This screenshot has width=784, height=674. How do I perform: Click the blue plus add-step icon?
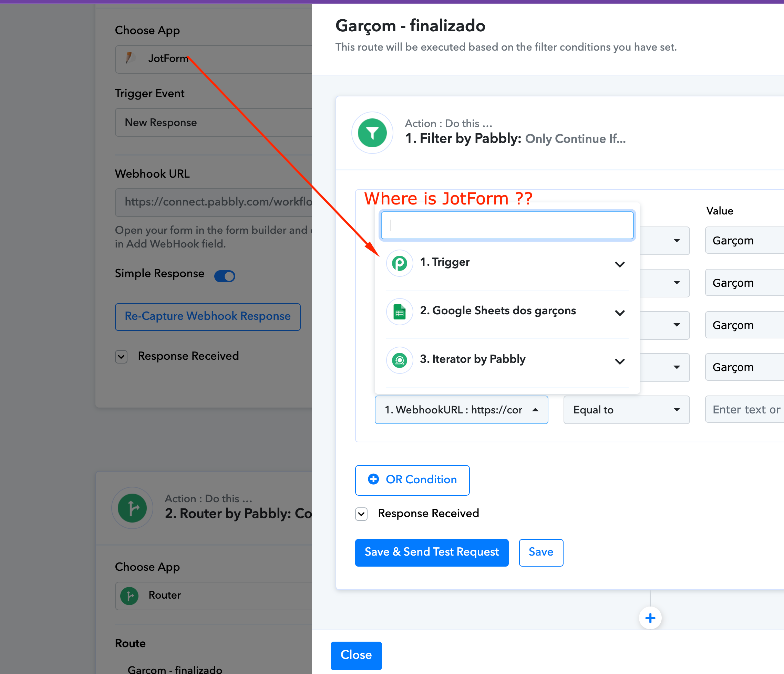(x=650, y=618)
